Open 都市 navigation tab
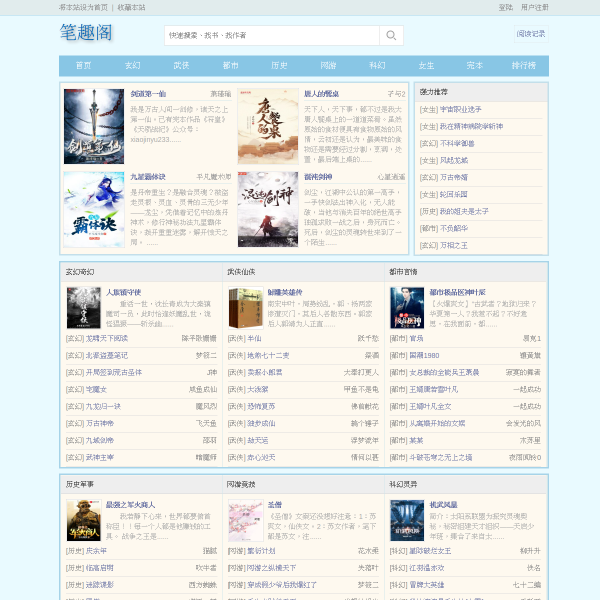The width and height of the screenshot is (600, 600). point(230,65)
